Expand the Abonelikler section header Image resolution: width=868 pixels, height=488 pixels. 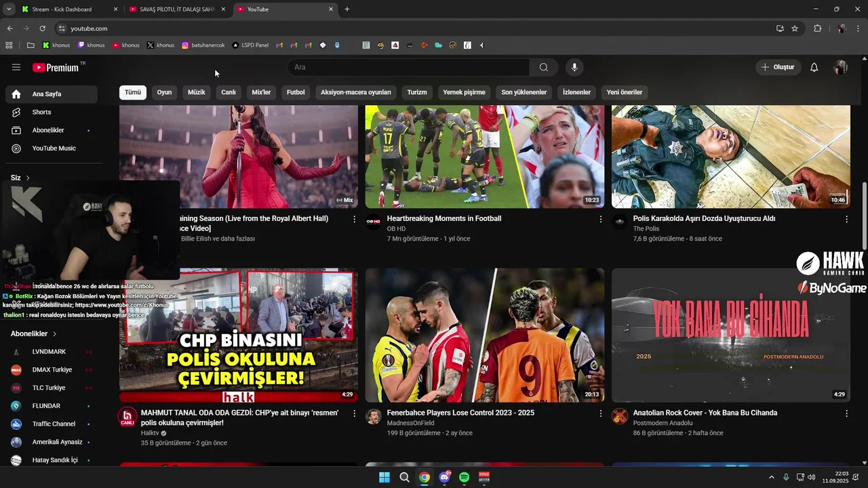tap(34, 333)
